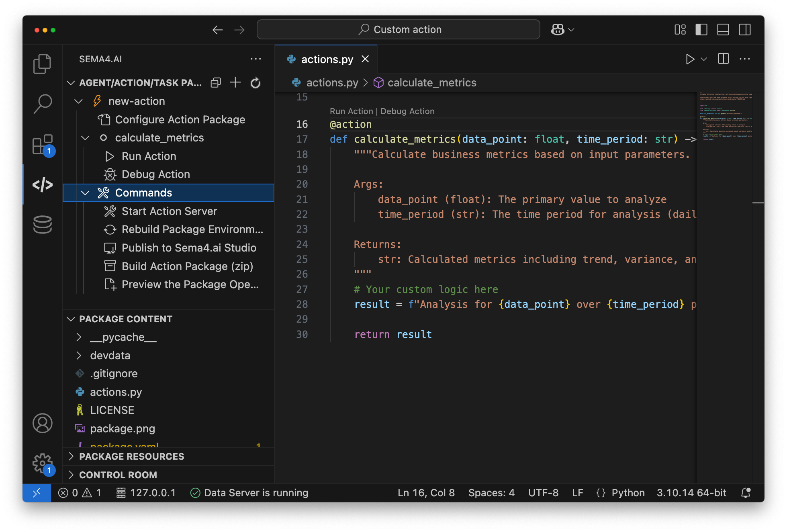Select the actions.py editor tab
Screen dimensions: 787x532
pyautogui.click(x=326, y=59)
